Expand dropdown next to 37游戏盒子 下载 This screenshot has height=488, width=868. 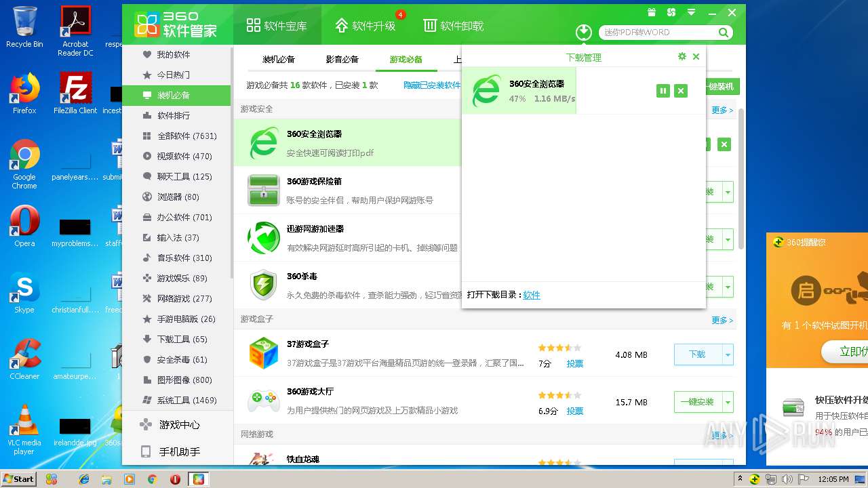[728, 354]
